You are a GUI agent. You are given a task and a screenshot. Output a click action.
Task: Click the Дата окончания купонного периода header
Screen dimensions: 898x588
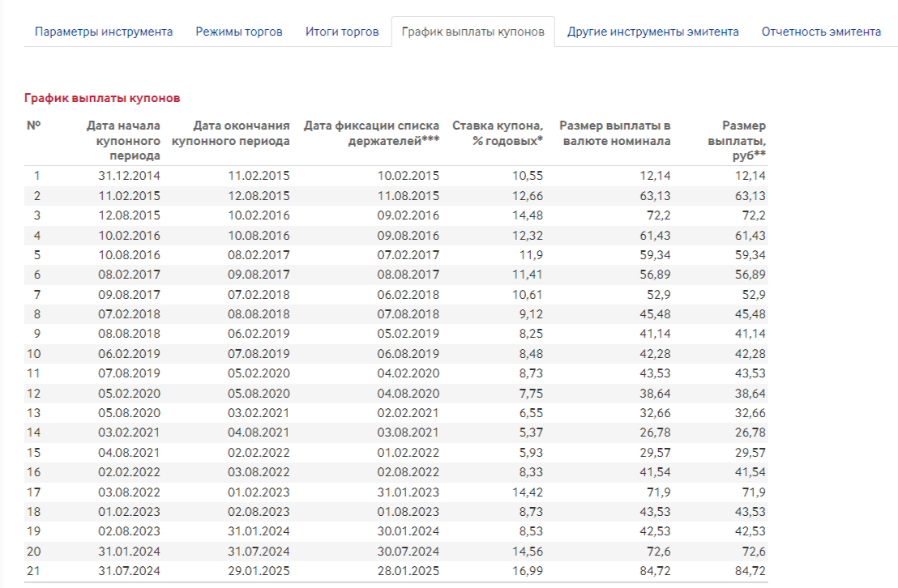click(231, 133)
